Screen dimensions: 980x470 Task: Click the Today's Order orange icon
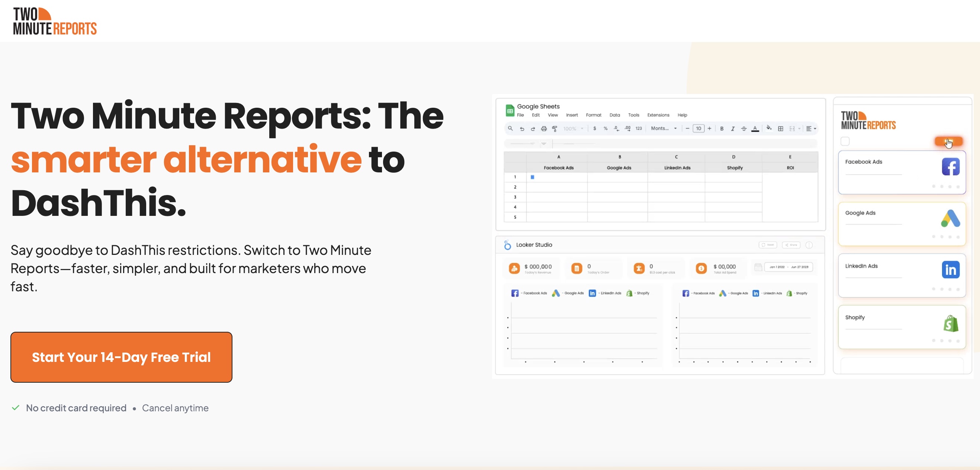pos(577,268)
